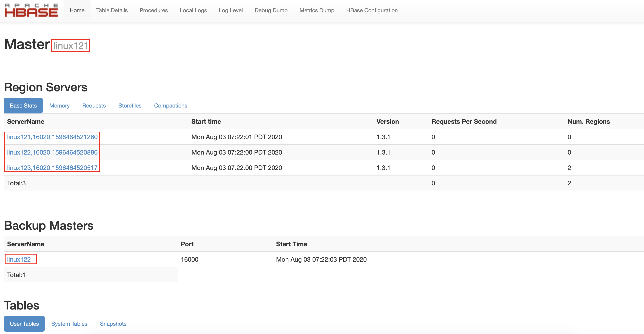644x334 pixels.
Task: Open the Home nav item
Action: click(77, 10)
